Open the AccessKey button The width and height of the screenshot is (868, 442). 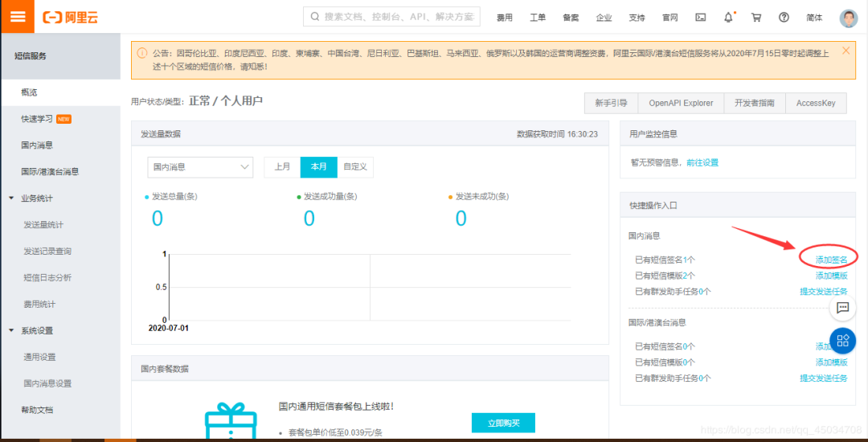click(x=816, y=103)
